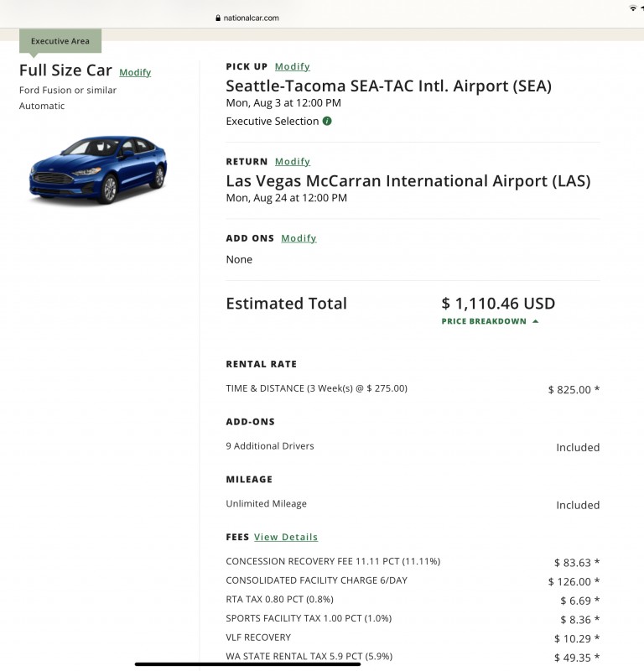Screen dimensions: 644x671
Task: Modify the Full Size Car selection
Action: point(135,72)
